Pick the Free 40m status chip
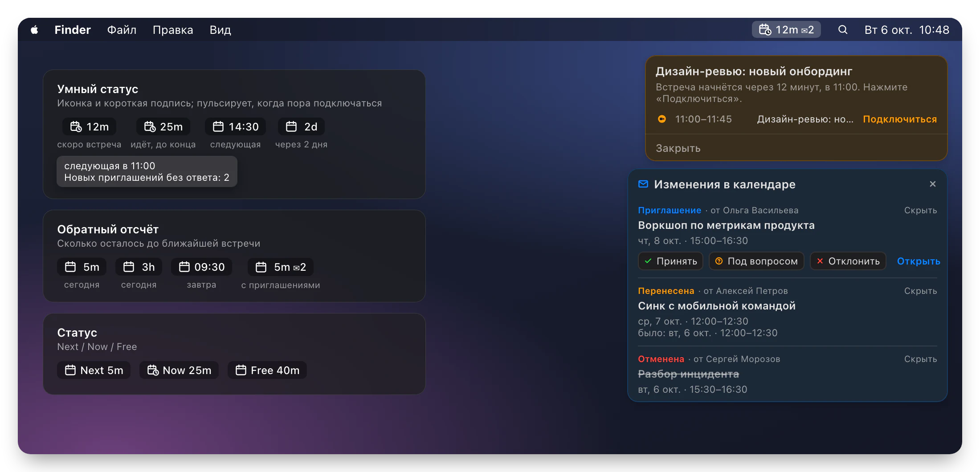This screenshot has height=472, width=980. pos(267,370)
